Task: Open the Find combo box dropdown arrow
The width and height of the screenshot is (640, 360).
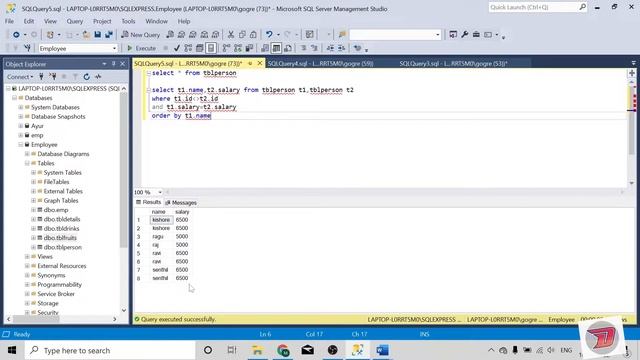Action: tap(438, 35)
